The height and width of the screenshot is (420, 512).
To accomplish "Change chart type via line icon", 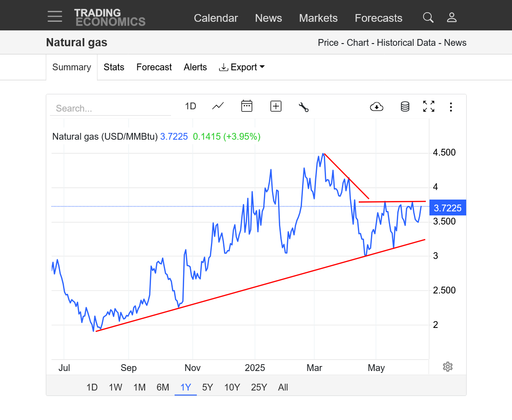I will [218, 106].
